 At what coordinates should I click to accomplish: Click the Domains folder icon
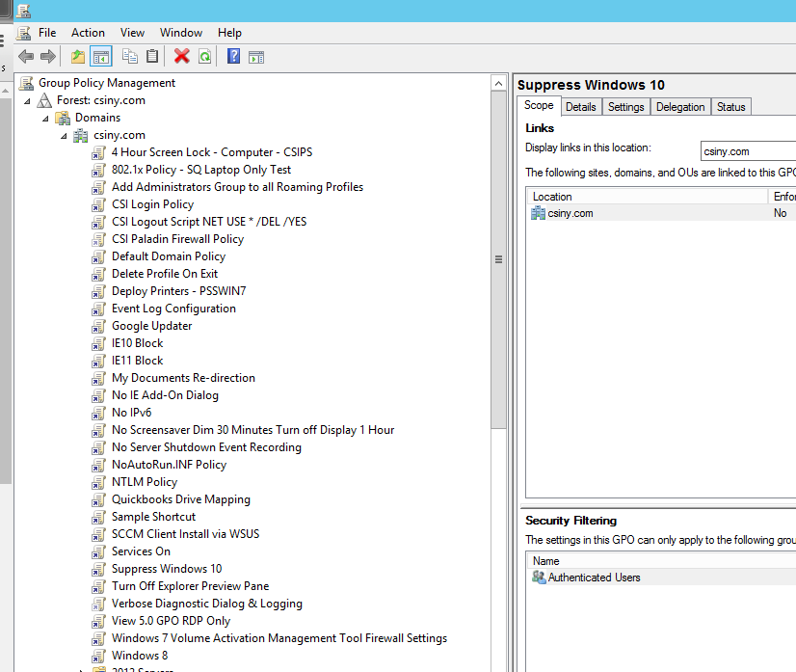click(63, 118)
